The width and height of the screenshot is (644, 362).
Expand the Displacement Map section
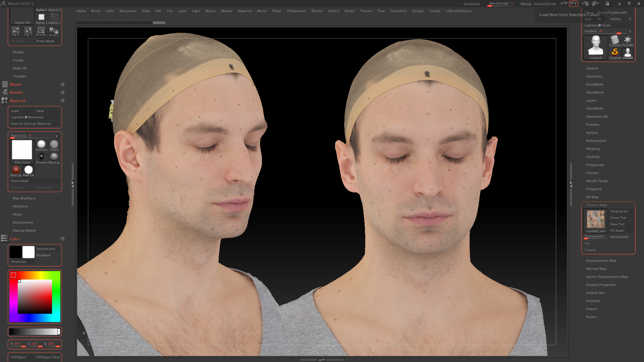pos(601,261)
